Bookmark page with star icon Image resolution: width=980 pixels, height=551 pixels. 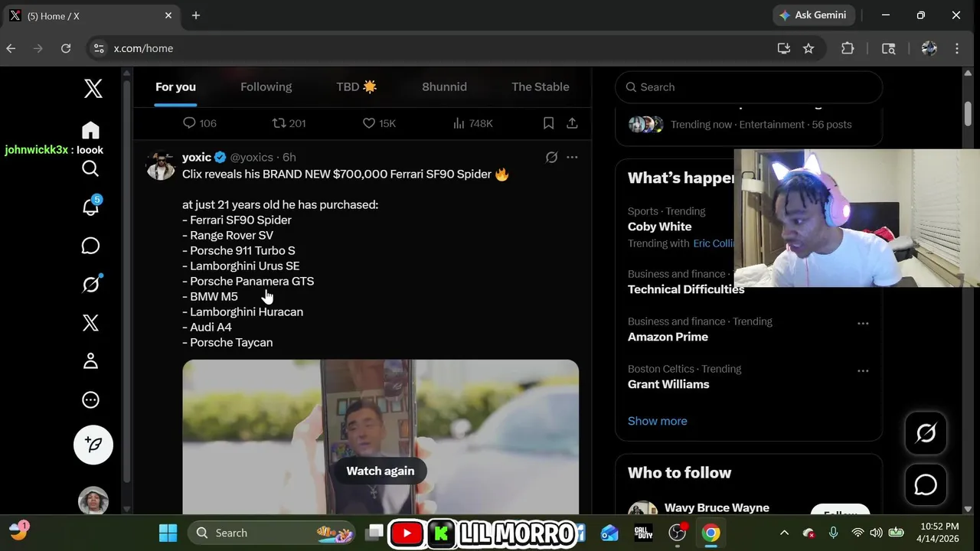(x=808, y=48)
